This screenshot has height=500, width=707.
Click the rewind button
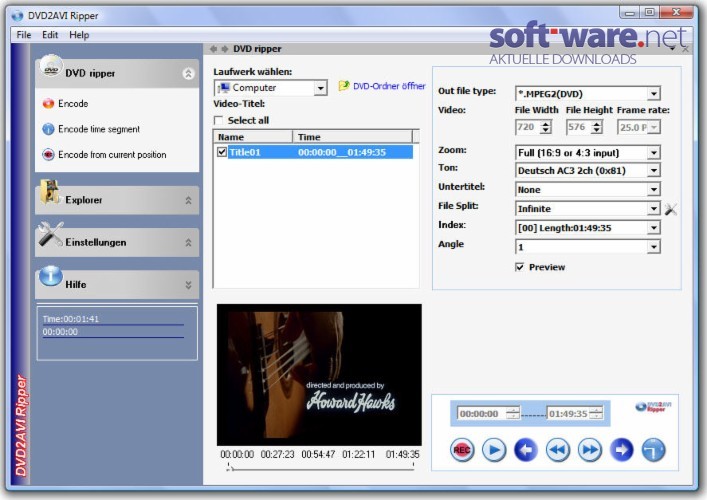[x=557, y=450]
